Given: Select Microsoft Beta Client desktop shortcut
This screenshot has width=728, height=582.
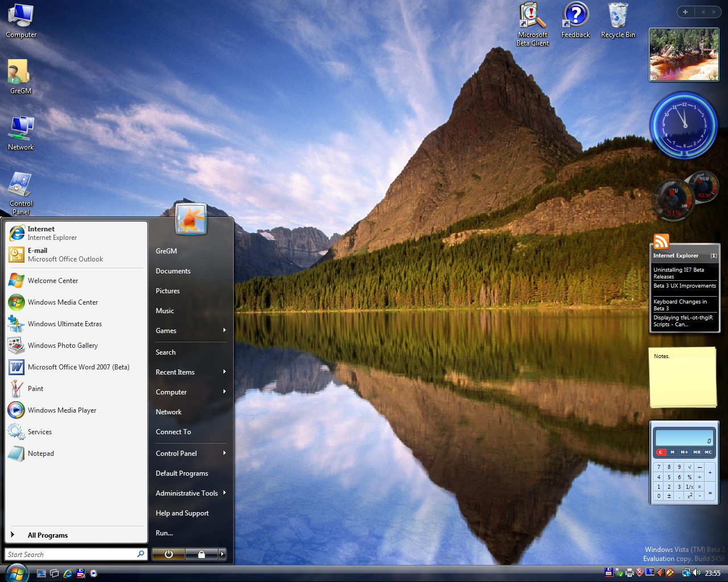Looking at the screenshot, I should [533, 24].
